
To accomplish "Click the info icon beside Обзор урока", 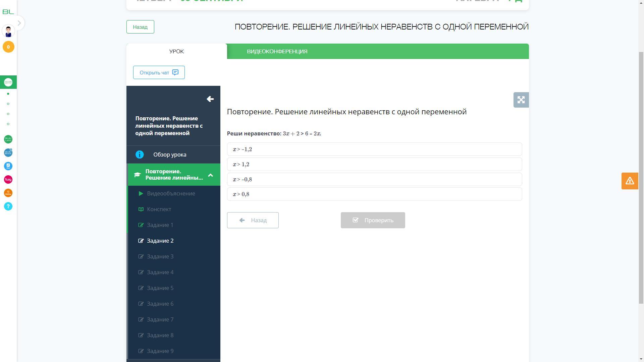I will [140, 155].
